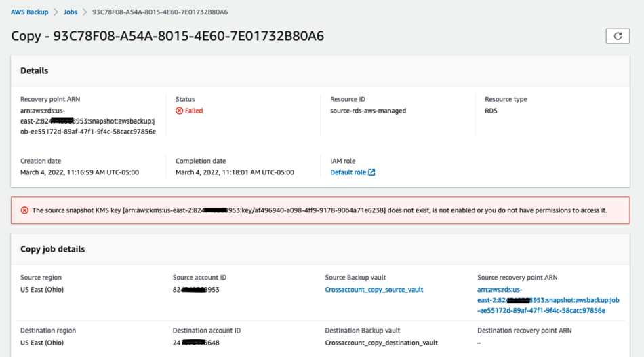This screenshot has height=357, width=644.
Task: Click the source-rds-aws-managed resource ID
Action: pyautogui.click(x=368, y=111)
